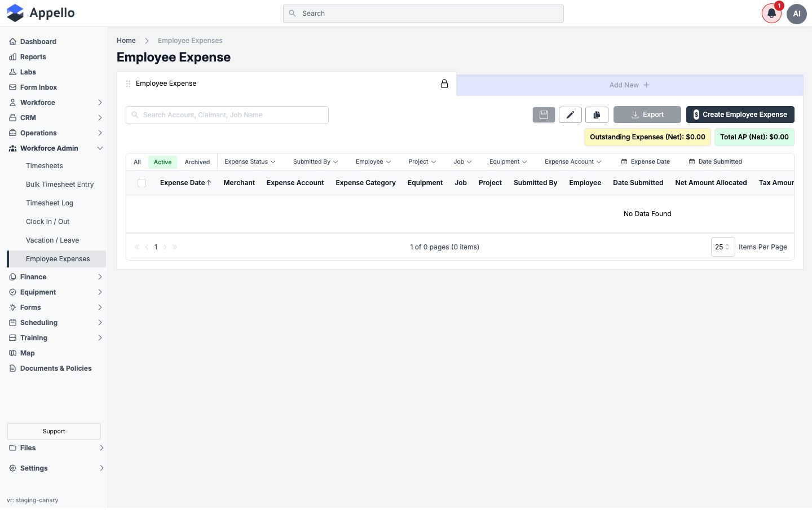Change the 25 items per page stepper
812x518 pixels.
[x=723, y=247]
